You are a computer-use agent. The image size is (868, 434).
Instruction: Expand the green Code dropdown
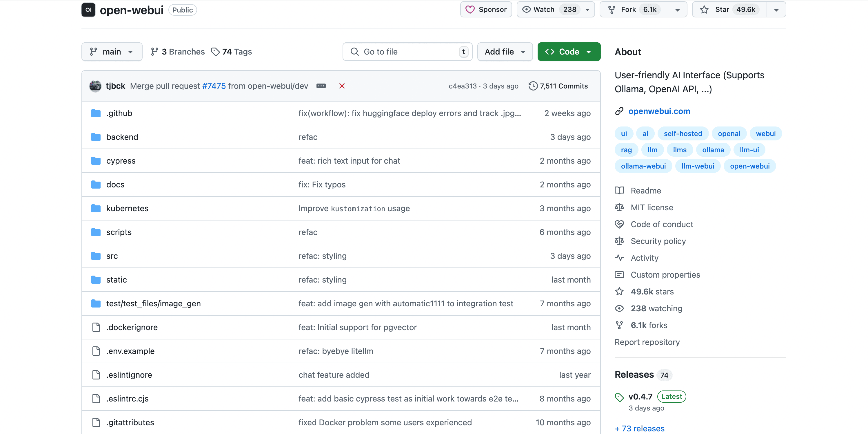[x=568, y=52]
